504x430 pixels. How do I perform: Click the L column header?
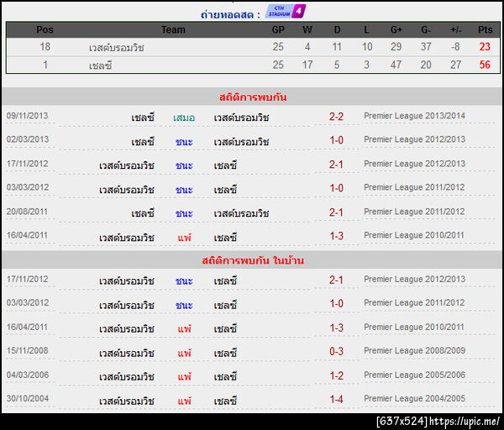click(x=366, y=29)
